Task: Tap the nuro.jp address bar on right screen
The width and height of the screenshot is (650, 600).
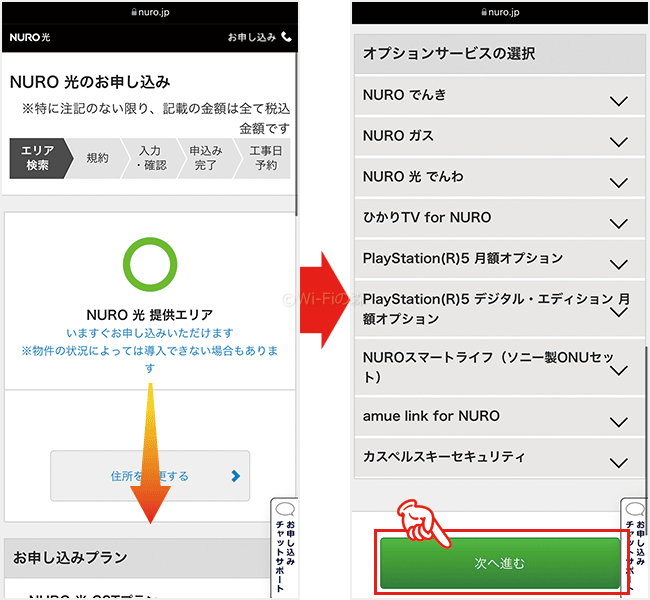Action: (x=500, y=12)
